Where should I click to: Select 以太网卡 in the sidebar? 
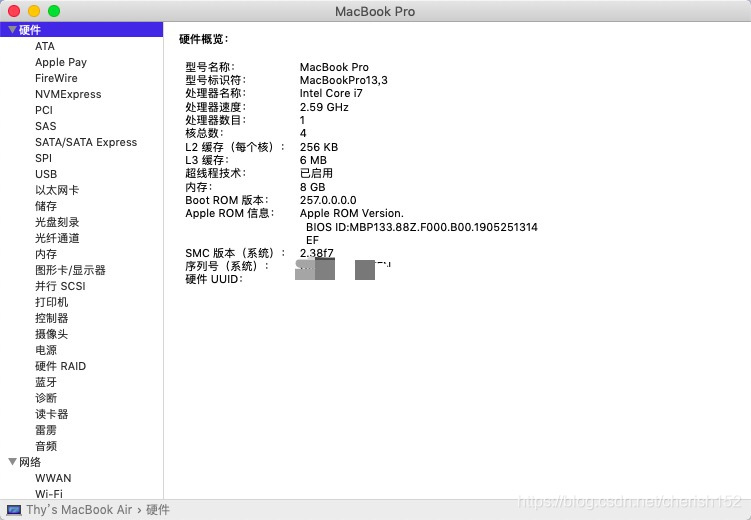57,190
